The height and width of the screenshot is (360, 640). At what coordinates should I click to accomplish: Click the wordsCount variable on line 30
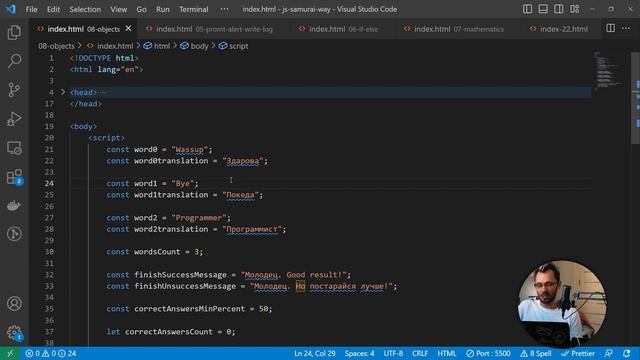(x=157, y=252)
